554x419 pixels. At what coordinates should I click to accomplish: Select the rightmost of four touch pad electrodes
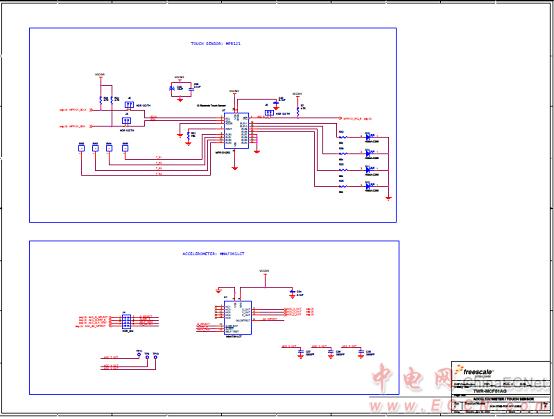coord(125,147)
